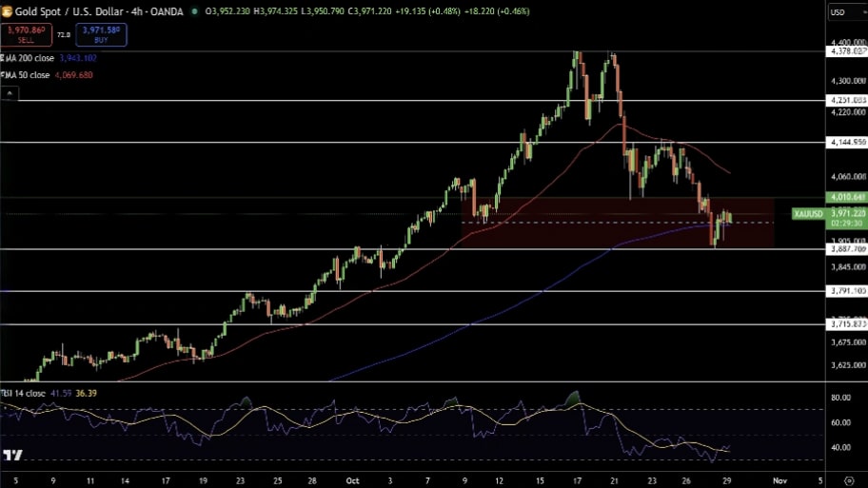Click the 4,010.641 zone price label
Viewport: 868px width, 488px height.
tap(846, 198)
